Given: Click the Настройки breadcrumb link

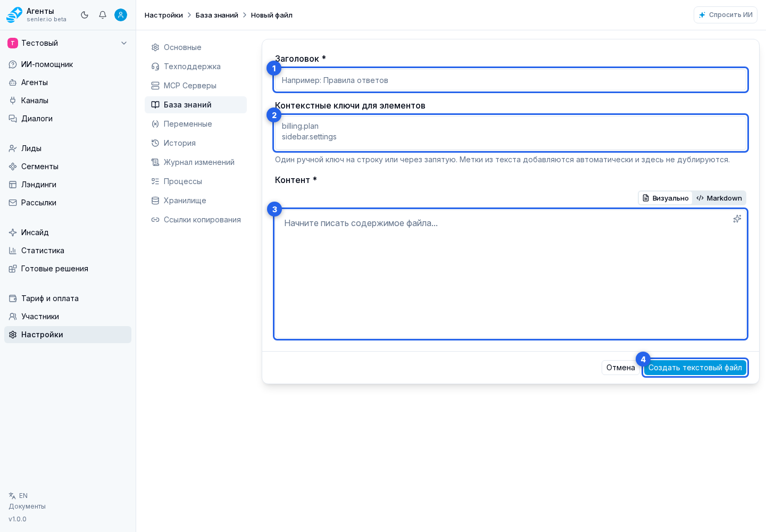Looking at the screenshot, I should coord(164,15).
